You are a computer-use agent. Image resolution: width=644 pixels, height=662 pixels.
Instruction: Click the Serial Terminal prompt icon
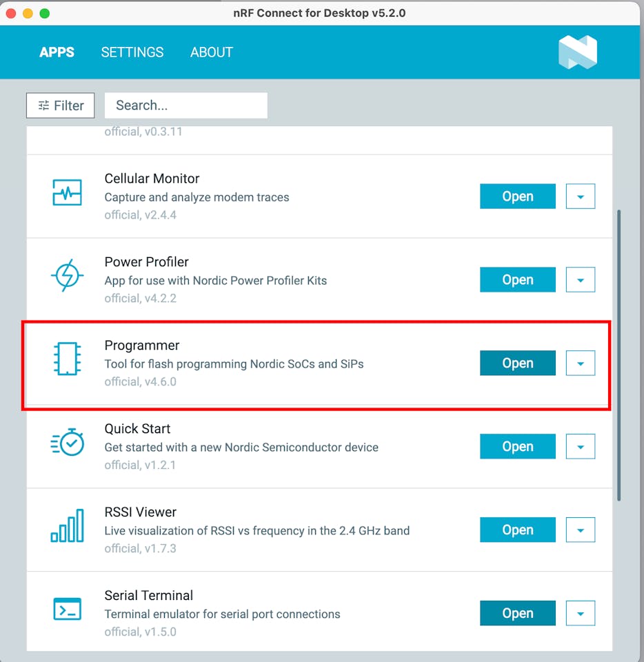67,609
